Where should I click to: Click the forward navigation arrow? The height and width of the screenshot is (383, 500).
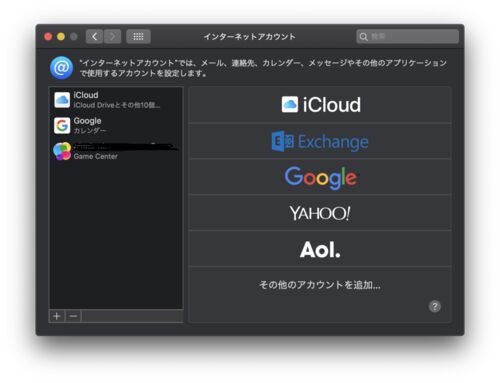[112, 36]
